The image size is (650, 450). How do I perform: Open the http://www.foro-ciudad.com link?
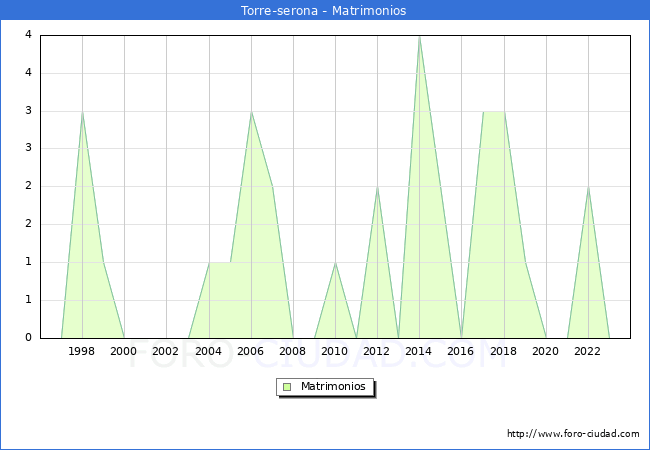pos(573,434)
